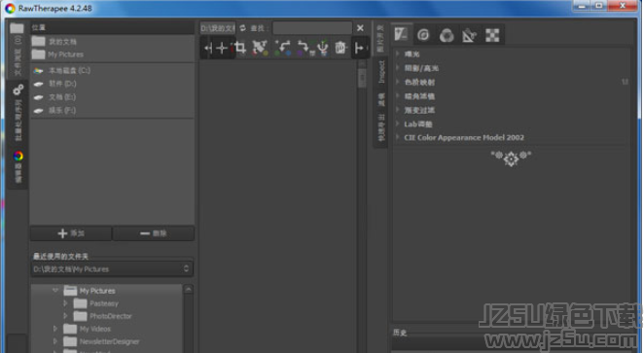
Task: Click the D:\ path field in browser
Action: pyautogui.click(x=218, y=28)
